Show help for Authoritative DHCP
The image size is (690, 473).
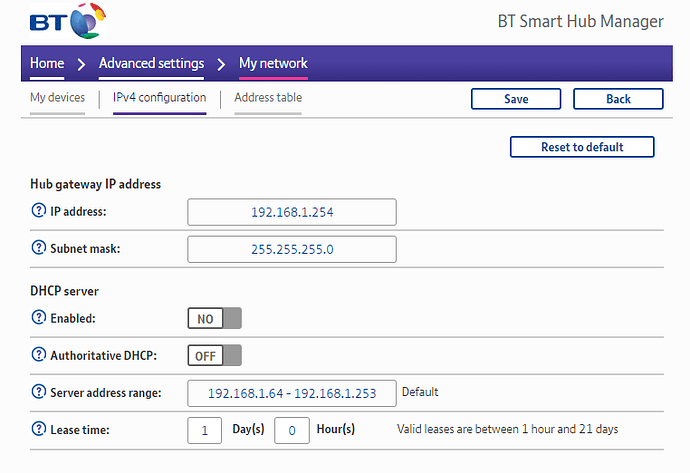39,355
